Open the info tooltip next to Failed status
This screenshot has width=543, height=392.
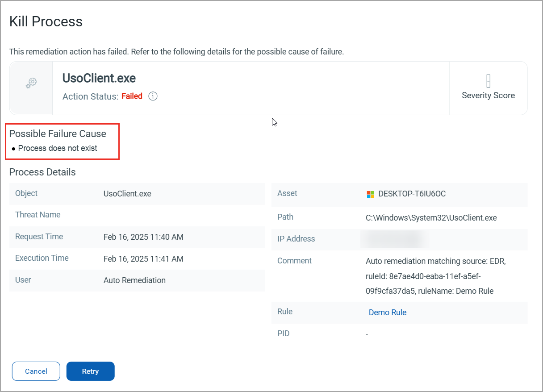pyautogui.click(x=153, y=96)
